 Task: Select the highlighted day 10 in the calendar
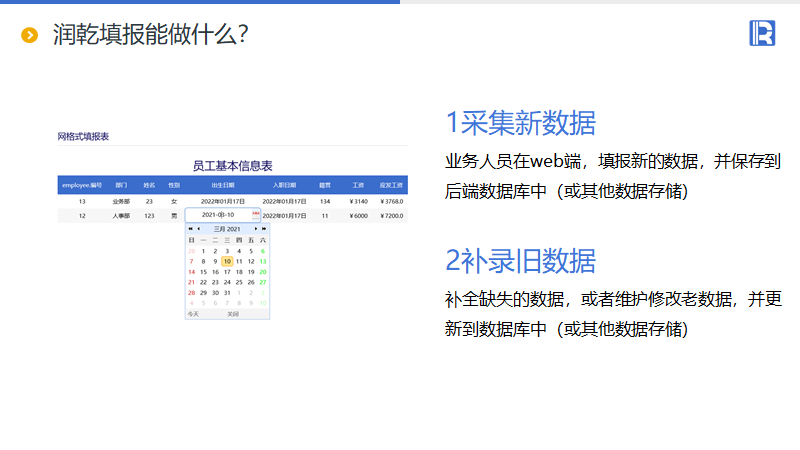(227, 261)
